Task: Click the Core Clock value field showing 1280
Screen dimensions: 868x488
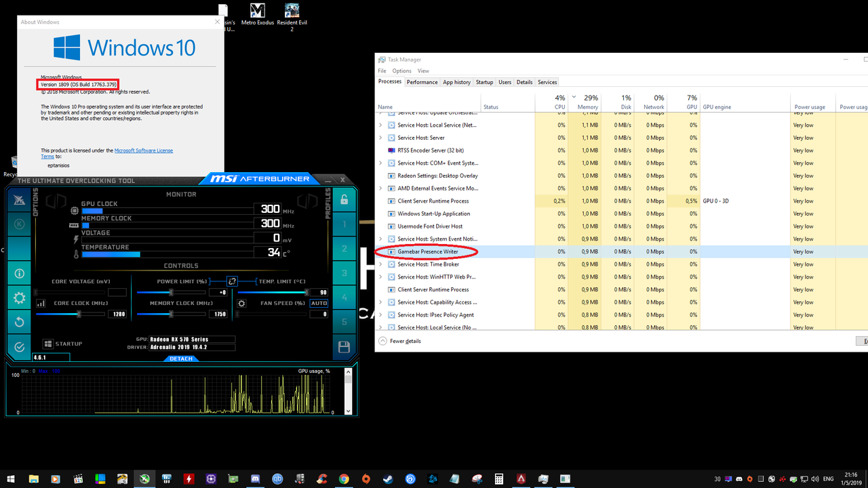Action: 117,314
